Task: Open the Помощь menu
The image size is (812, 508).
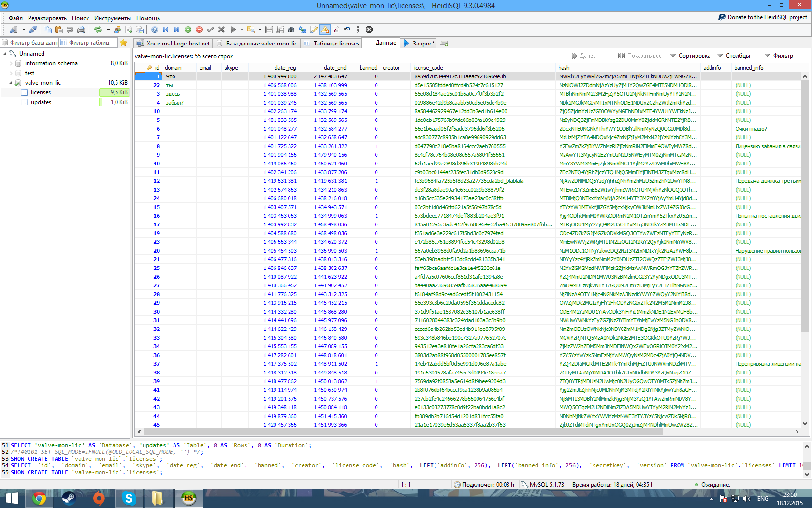Action: point(148,18)
